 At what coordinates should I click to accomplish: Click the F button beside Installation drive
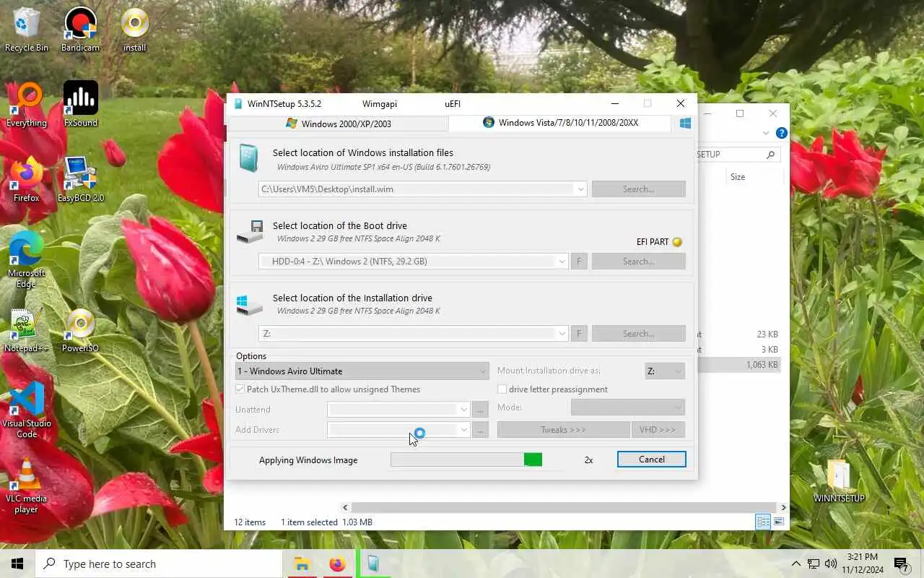[x=578, y=334]
